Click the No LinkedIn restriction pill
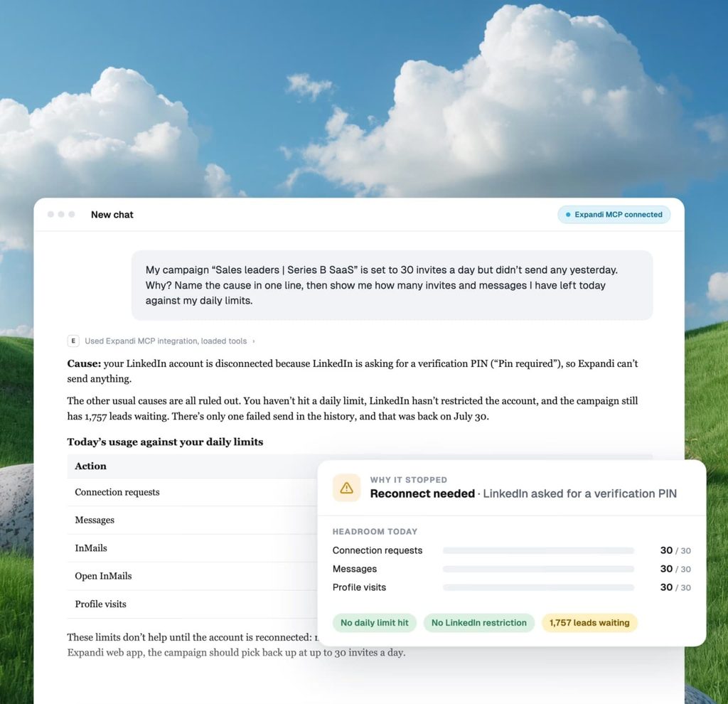 pyautogui.click(x=478, y=623)
